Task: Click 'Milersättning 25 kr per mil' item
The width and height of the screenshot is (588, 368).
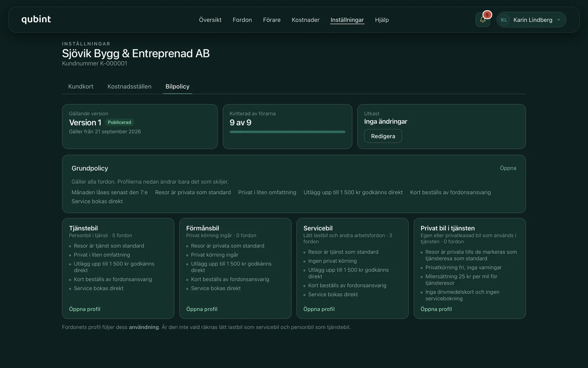Action: pyautogui.click(x=461, y=280)
